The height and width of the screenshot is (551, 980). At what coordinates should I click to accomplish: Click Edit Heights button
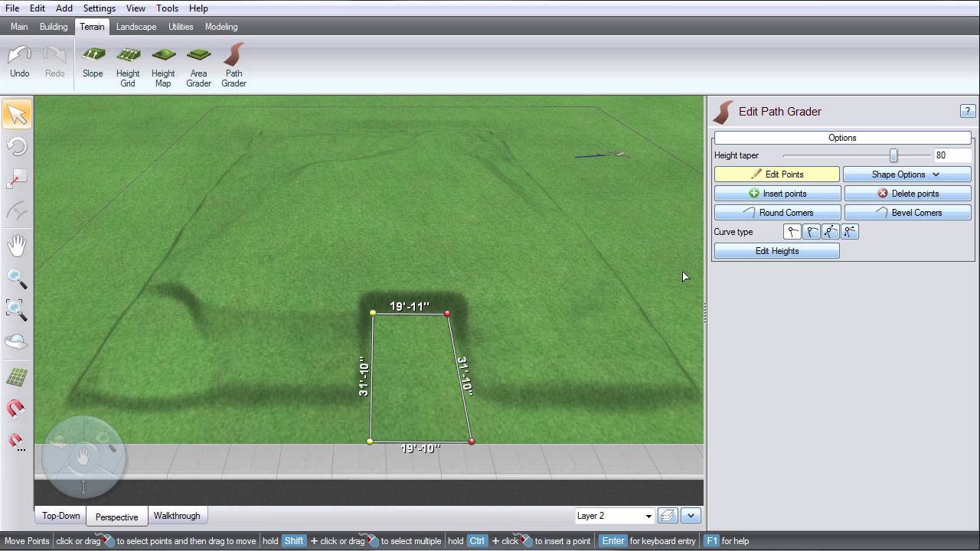pos(777,251)
